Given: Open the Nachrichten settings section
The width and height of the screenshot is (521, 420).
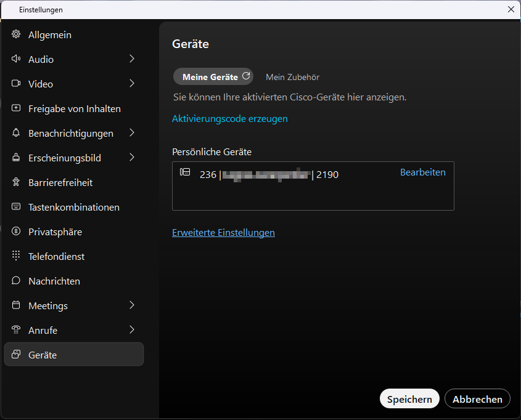Looking at the screenshot, I should pos(54,281).
